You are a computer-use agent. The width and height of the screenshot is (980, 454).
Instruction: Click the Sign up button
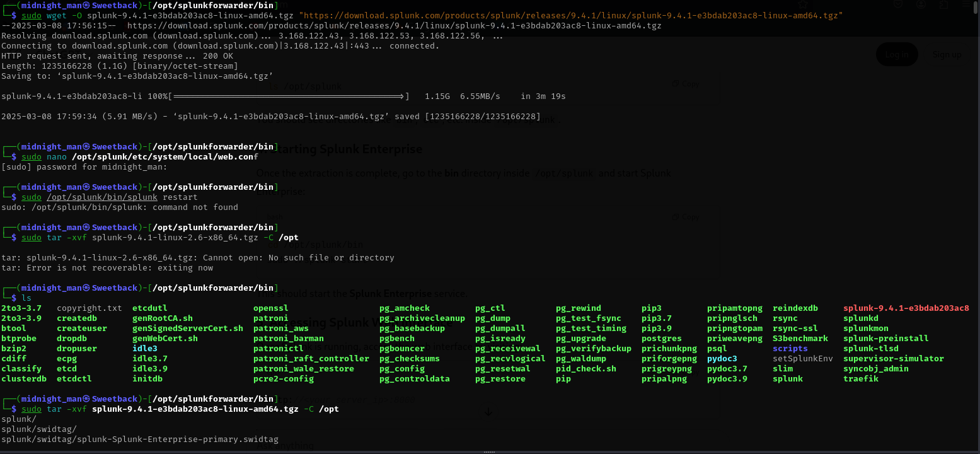pos(947,55)
